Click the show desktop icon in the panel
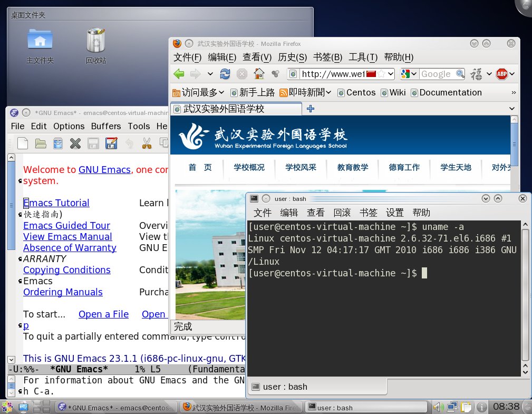The image size is (532, 414). (x=23, y=407)
